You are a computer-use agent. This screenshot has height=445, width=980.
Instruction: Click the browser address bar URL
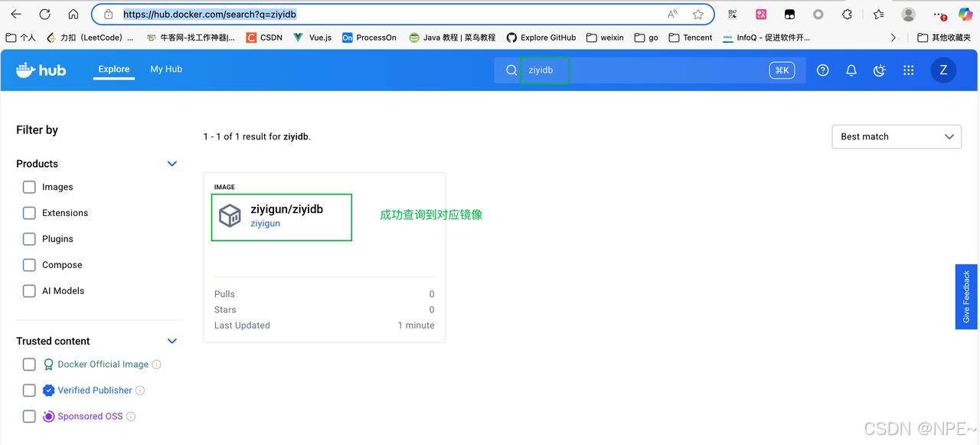tap(210, 14)
